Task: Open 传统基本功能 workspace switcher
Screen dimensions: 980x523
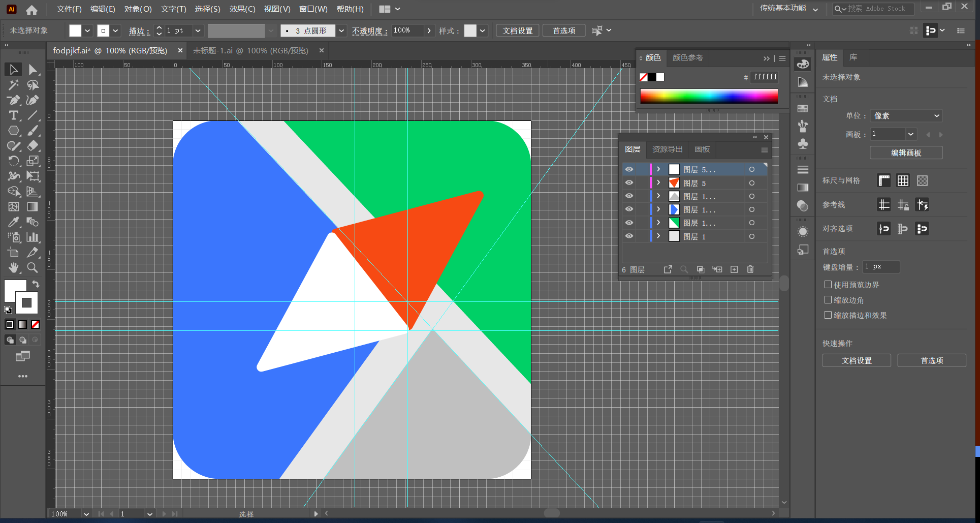Action: tap(789, 9)
